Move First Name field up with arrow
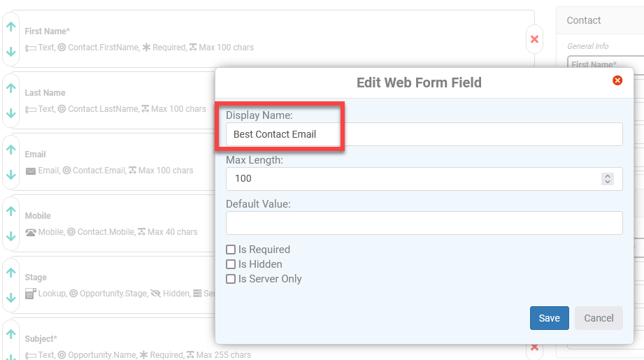The height and width of the screenshot is (360, 644). click(11, 27)
